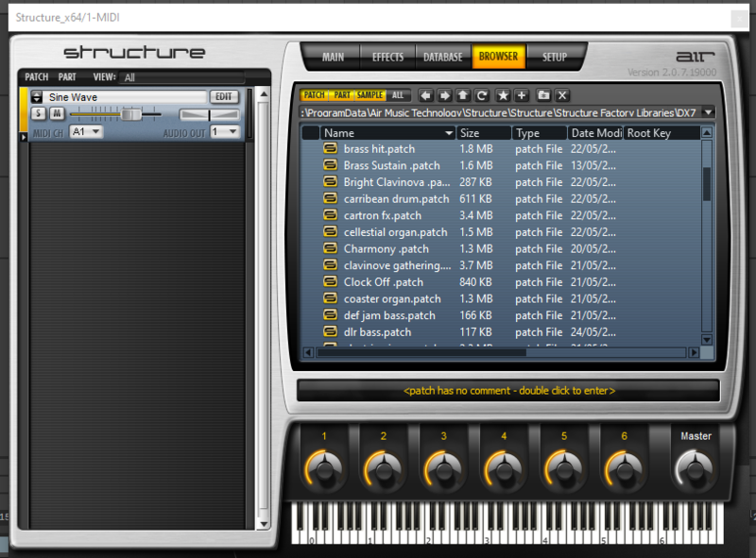Screen dimensions: 756x558
Task: Toggle the PART filter in browser
Action: pos(342,95)
